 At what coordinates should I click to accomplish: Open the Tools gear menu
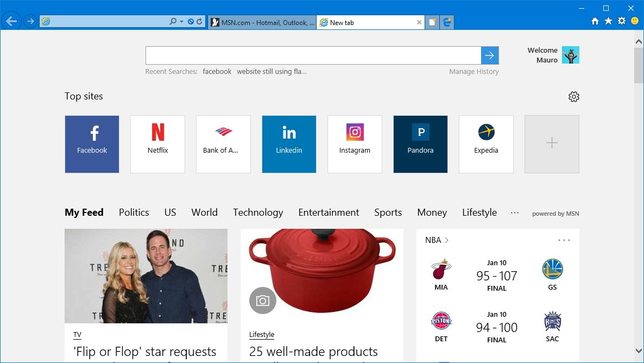point(621,21)
